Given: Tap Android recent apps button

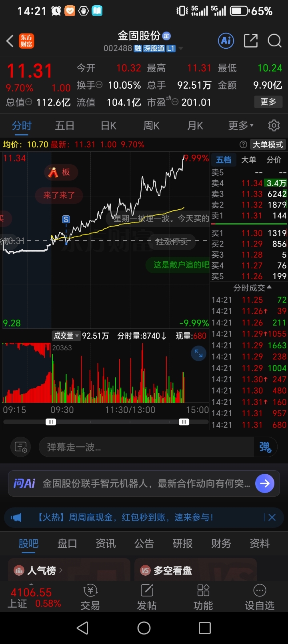Looking at the screenshot, I should tap(205, 628).
